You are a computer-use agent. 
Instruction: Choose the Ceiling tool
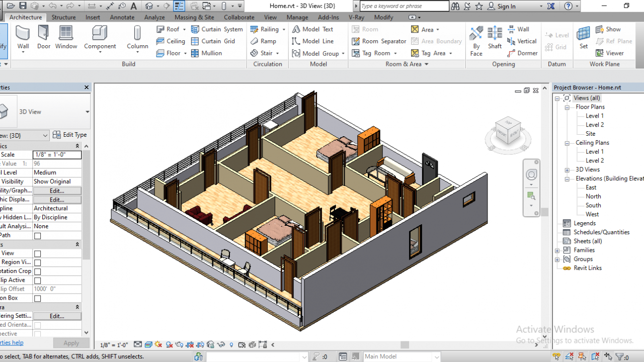pos(171,41)
